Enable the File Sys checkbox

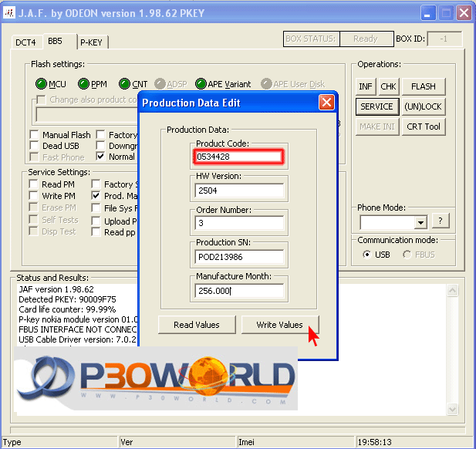pyautogui.click(x=96, y=208)
